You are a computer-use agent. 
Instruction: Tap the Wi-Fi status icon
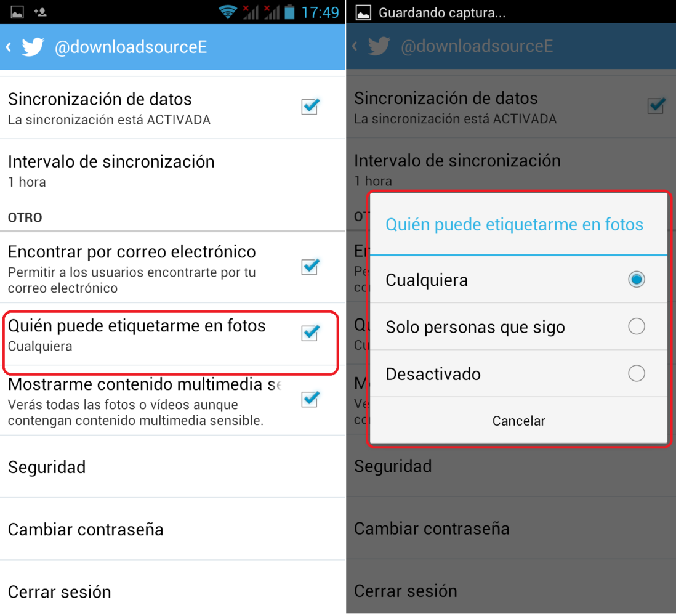(227, 12)
